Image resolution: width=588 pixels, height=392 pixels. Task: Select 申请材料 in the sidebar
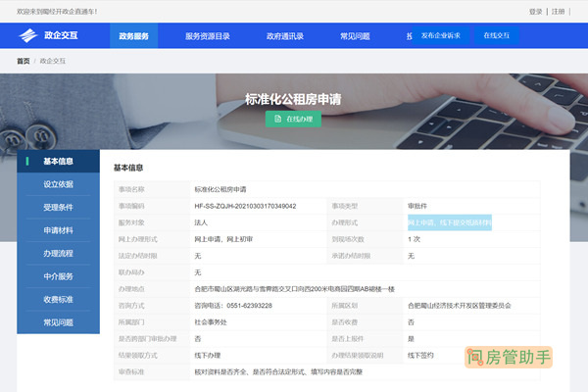pos(58,230)
